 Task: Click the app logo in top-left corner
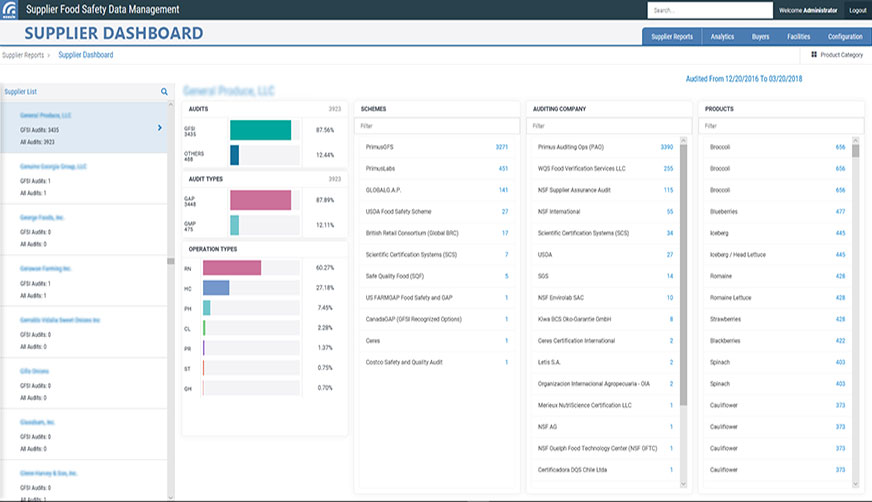pos(10,10)
